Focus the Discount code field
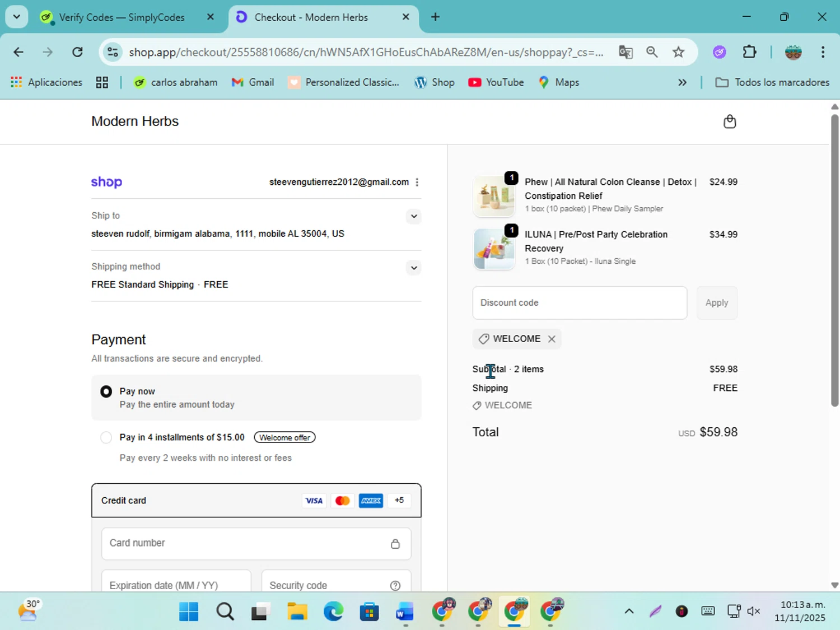The height and width of the screenshot is (630, 840). pos(580,303)
